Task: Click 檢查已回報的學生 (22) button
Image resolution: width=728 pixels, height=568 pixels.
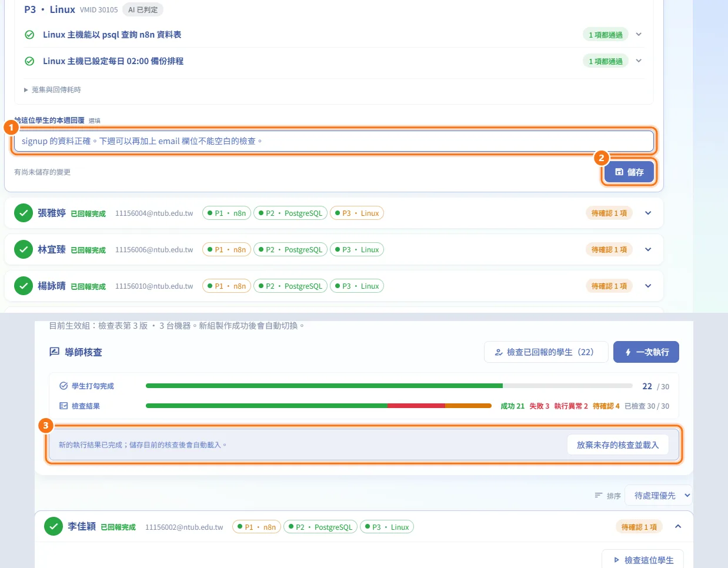Action: tap(546, 352)
